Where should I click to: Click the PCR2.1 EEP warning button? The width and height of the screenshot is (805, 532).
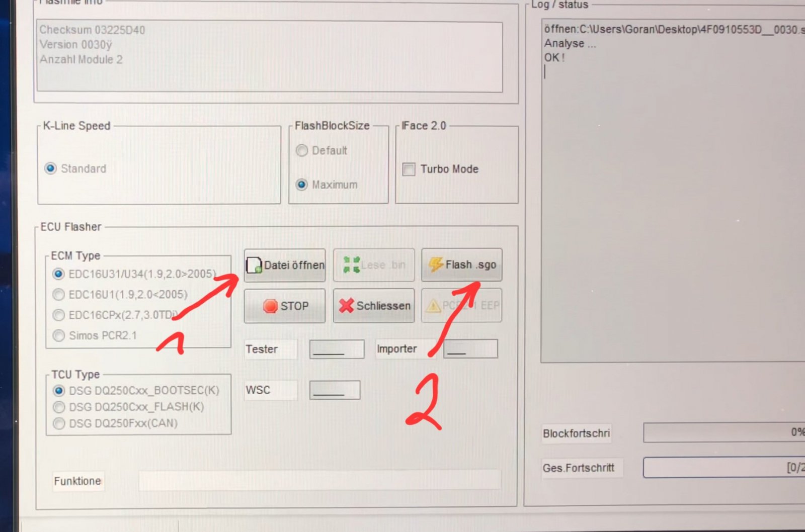[x=461, y=305]
